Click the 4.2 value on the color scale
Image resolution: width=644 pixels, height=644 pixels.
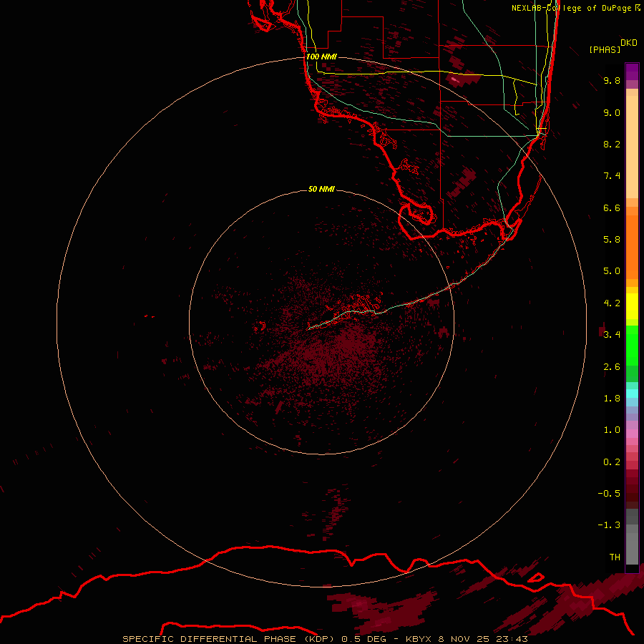612,303
